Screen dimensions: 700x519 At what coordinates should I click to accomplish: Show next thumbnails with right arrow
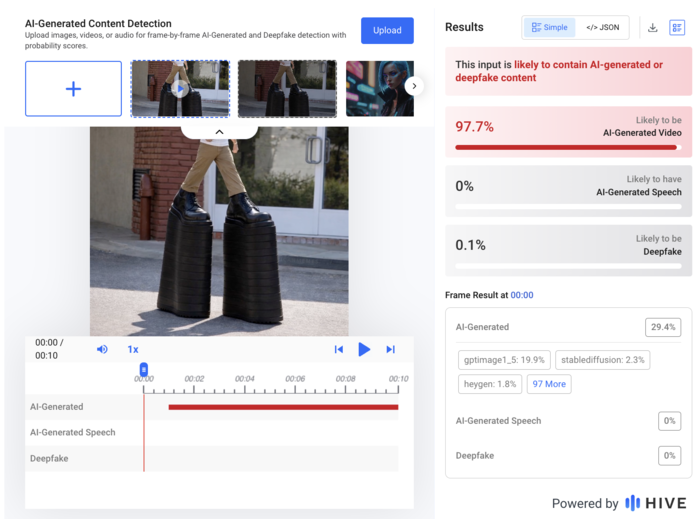414,86
